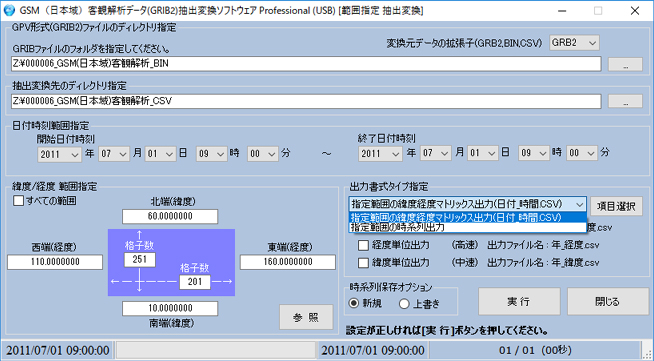Click the 格子数 251 field

tap(140, 259)
